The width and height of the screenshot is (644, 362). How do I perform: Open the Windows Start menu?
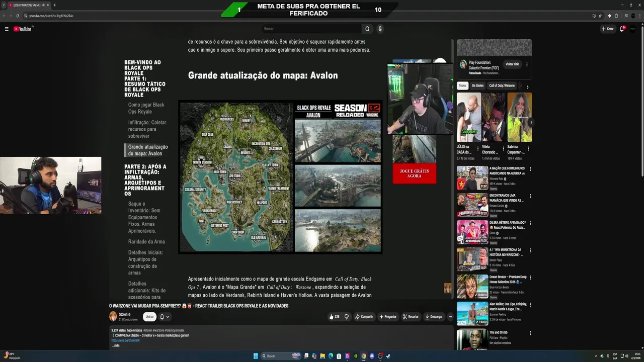[256, 356]
